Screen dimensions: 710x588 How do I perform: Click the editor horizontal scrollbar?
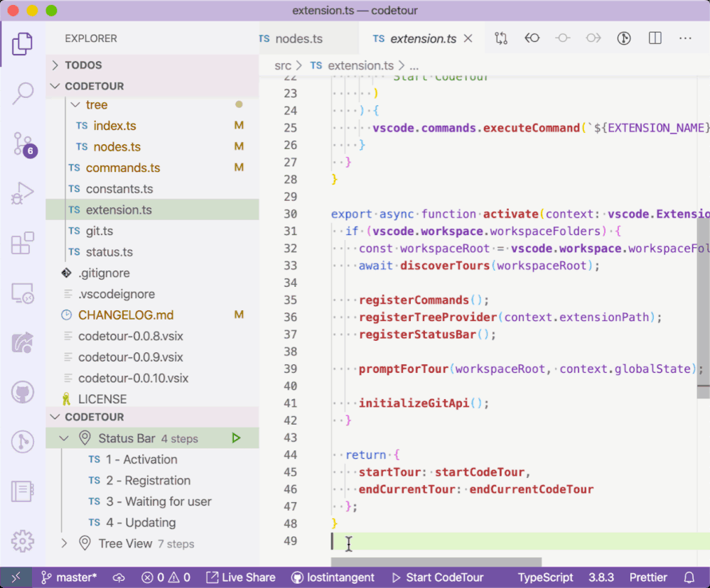[436, 562]
